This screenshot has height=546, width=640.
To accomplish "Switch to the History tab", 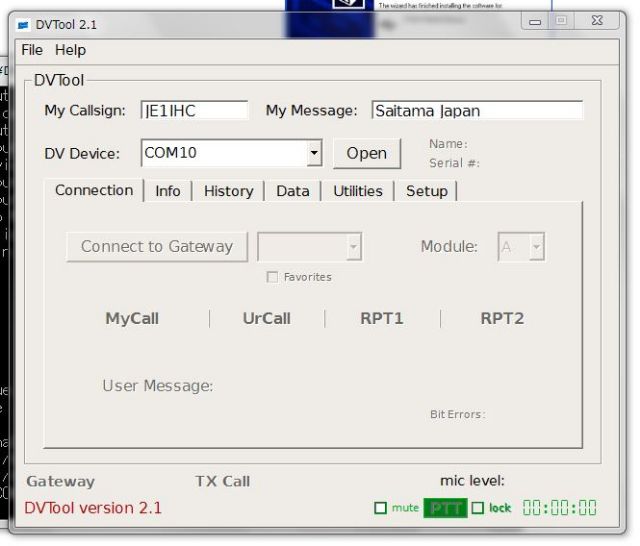I will coord(228,191).
